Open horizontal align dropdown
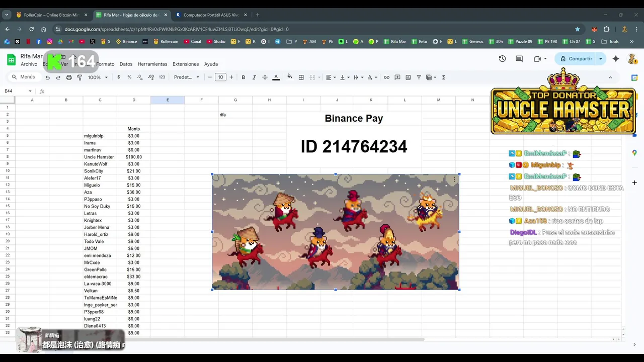644x362 pixels. 330,77
